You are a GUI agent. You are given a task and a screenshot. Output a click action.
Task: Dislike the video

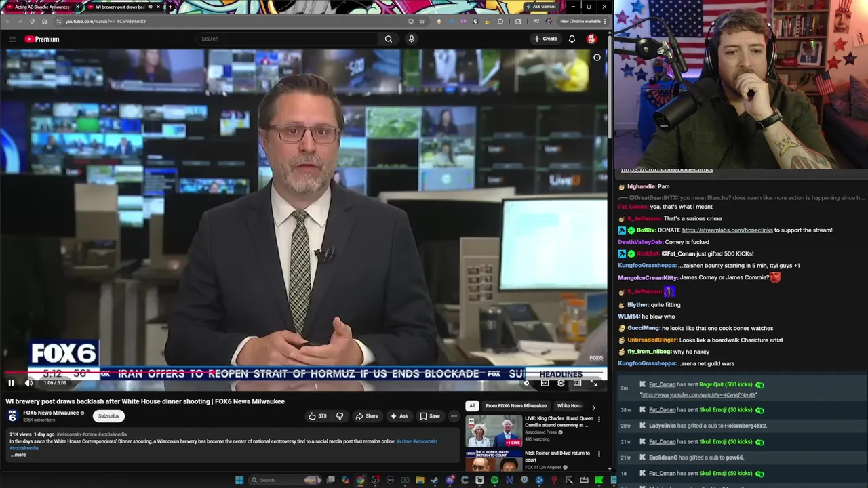coord(340,416)
